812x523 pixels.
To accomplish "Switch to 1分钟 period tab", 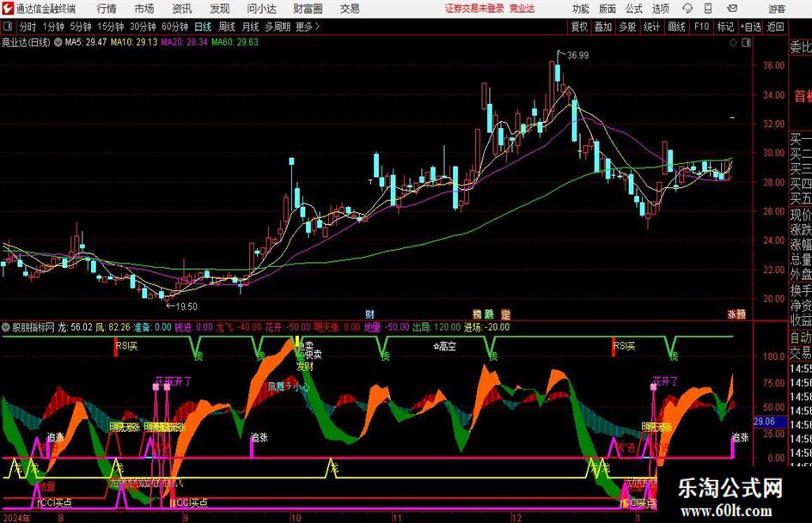I will (x=53, y=27).
